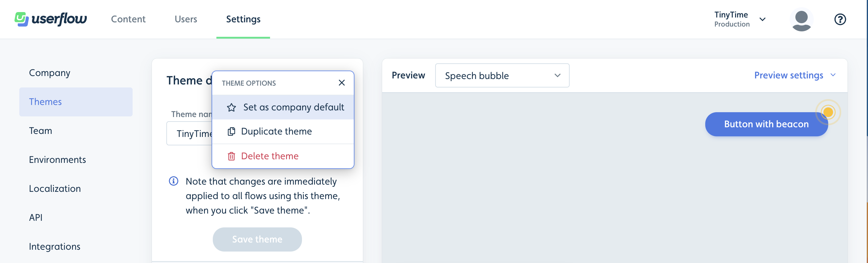Open Company settings in sidebar
This screenshot has height=263, width=868.
click(76, 73)
